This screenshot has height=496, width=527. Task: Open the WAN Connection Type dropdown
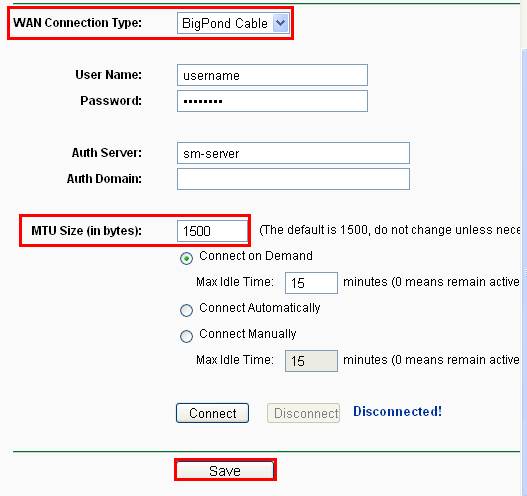[x=233, y=23]
